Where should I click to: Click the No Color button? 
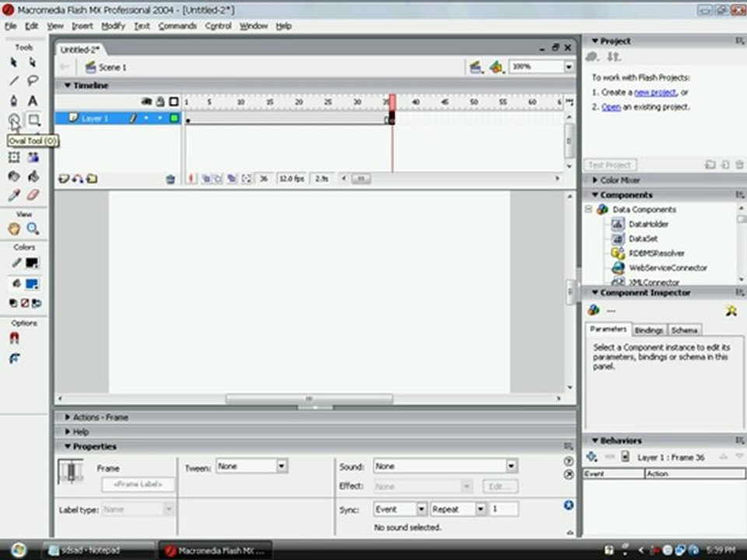[25, 303]
